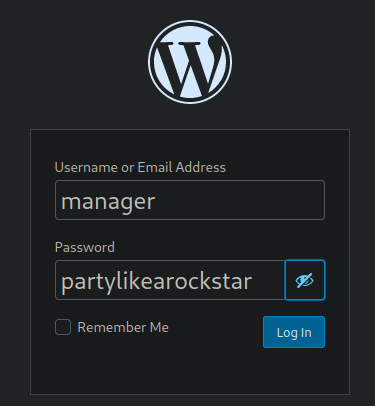Click the Log In button
Viewport: 375px width, 406px height.
(294, 332)
